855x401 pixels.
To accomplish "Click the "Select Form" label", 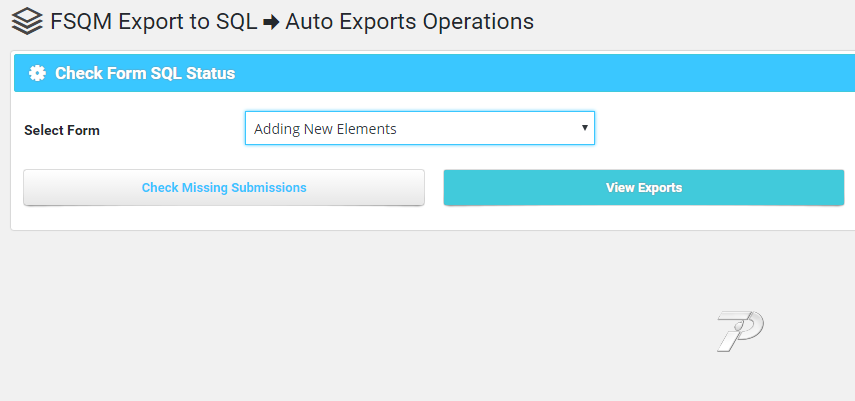I will (62, 130).
